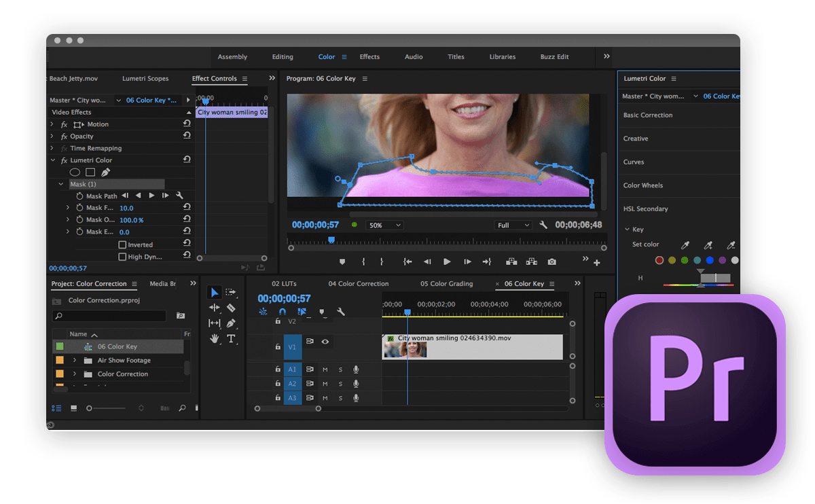Open the Basic Correction section

pyautogui.click(x=648, y=115)
